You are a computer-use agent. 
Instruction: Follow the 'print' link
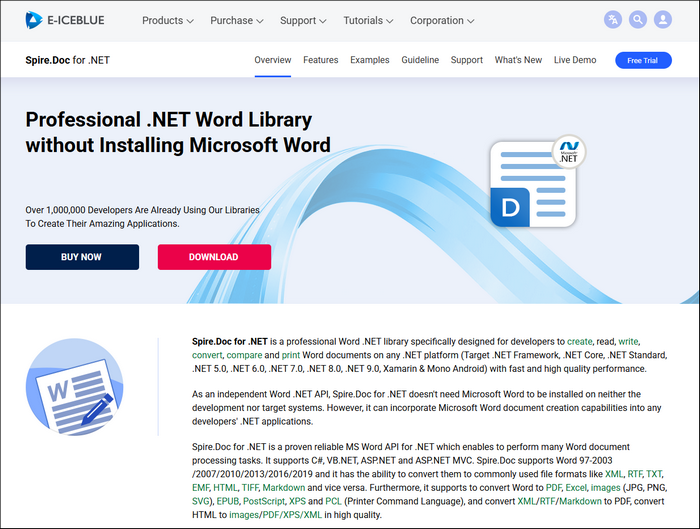(x=291, y=355)
